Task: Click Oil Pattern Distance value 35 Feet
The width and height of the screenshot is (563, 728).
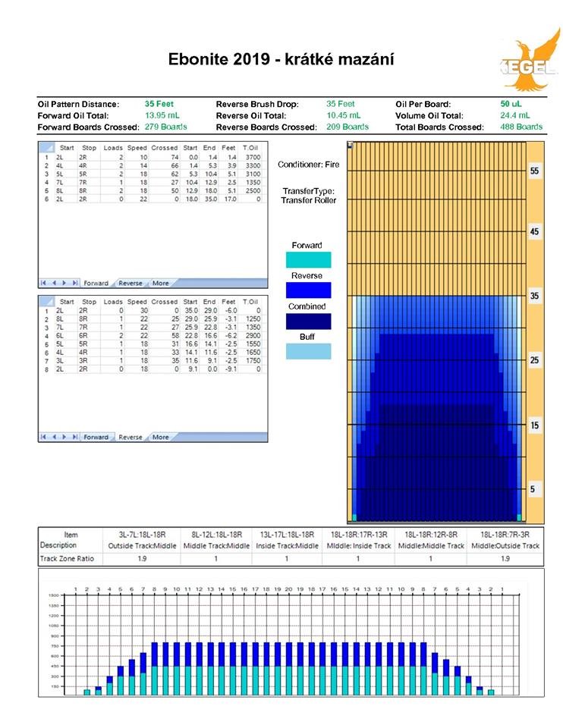Action: point(159,104)
